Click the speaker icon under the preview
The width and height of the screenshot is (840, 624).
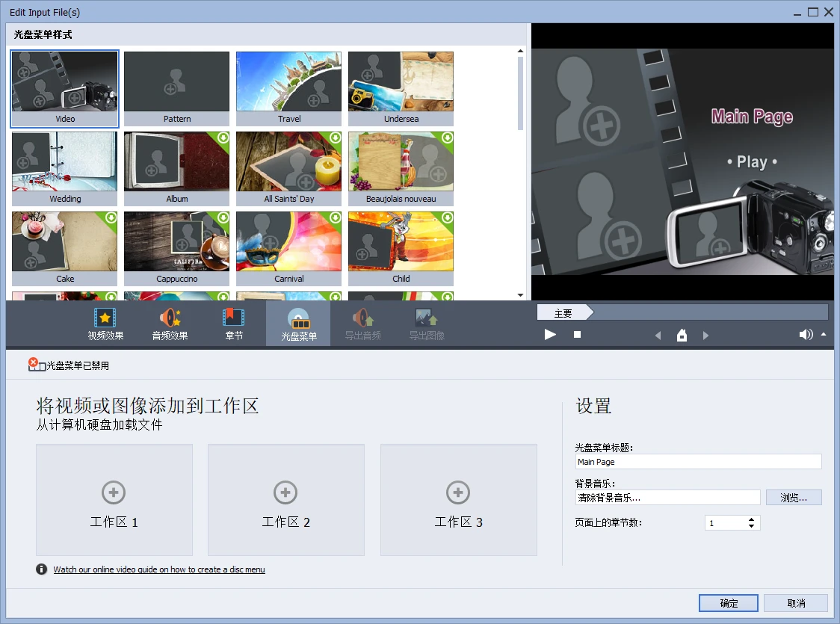point(806,335)
